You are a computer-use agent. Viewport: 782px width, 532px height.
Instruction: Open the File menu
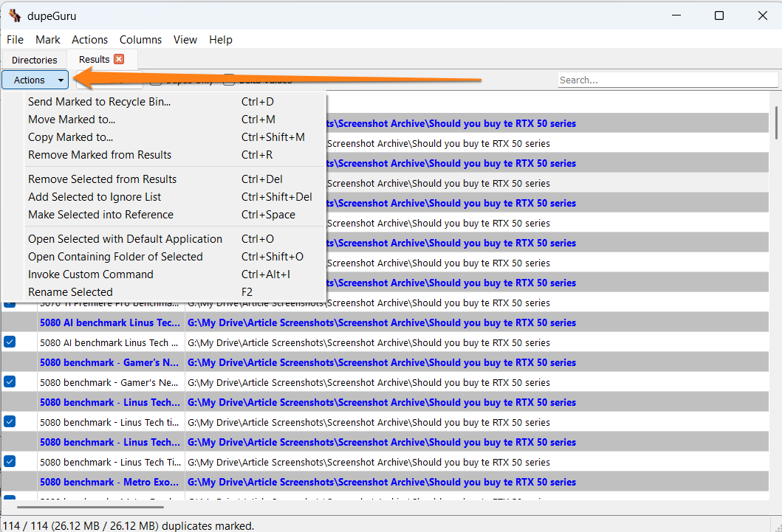(x=15, y=40)
